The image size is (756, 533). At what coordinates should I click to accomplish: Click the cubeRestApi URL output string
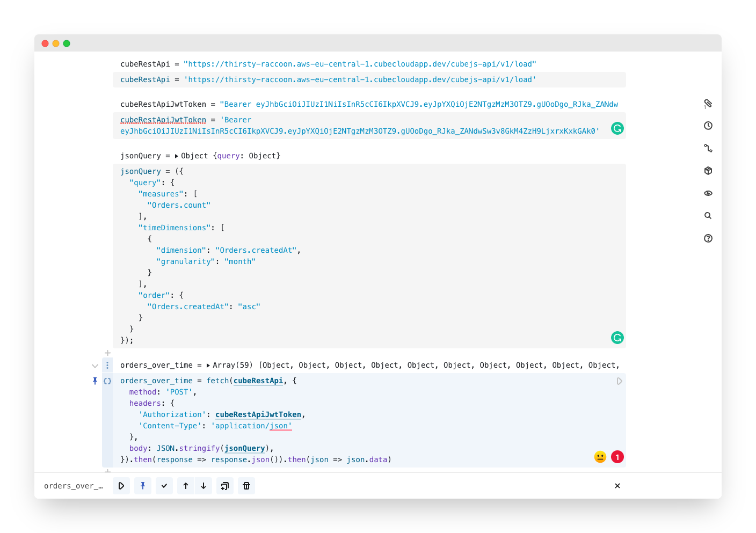360,64
